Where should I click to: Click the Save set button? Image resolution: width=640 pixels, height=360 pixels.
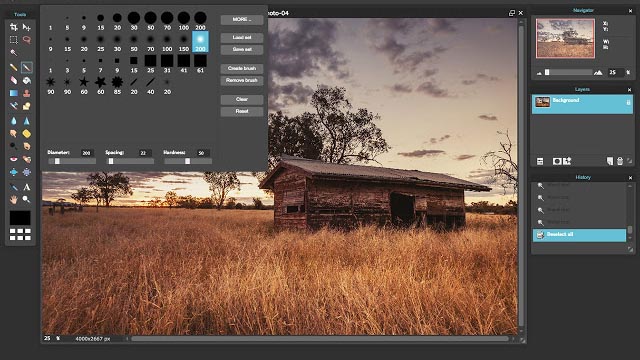pyautogui.click(x=242, y=49)
